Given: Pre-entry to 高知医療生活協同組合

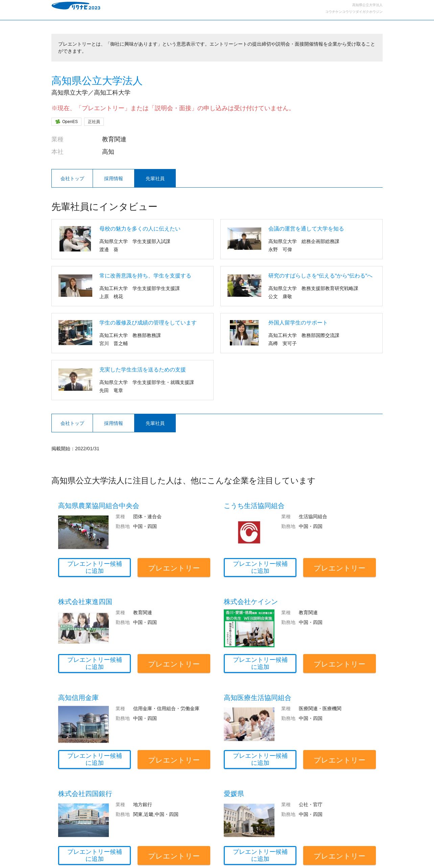Looking at the screenshot, I should point(339,759).
